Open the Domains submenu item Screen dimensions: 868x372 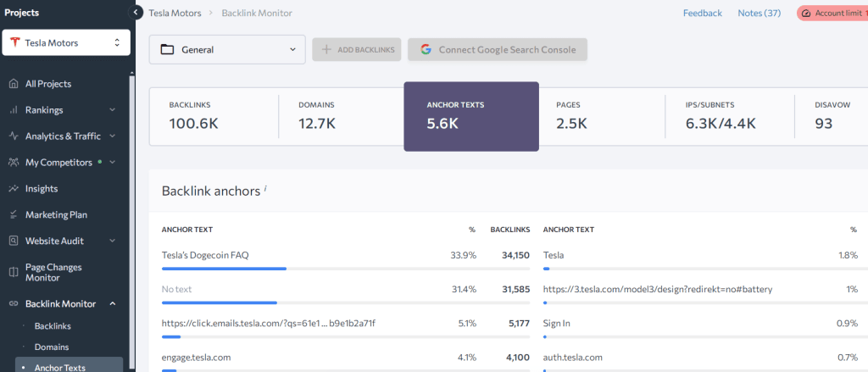pyautogui.click(x=52, y=347)
